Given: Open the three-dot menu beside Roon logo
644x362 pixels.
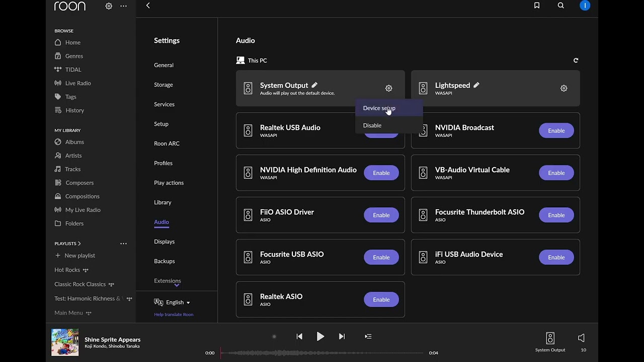Looking at the screenshot, I should tap(123, 6).
